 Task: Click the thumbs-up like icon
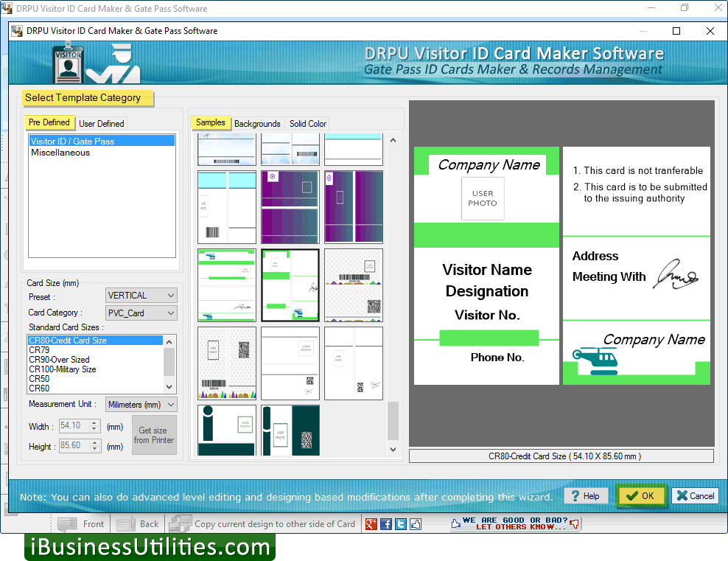click(416, 524)
